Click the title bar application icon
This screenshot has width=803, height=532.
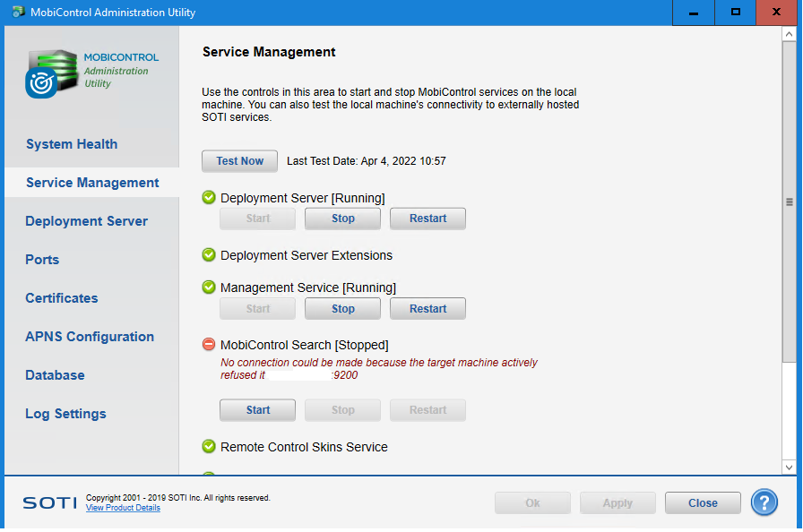pyautogui.click(x=17, y=13)
